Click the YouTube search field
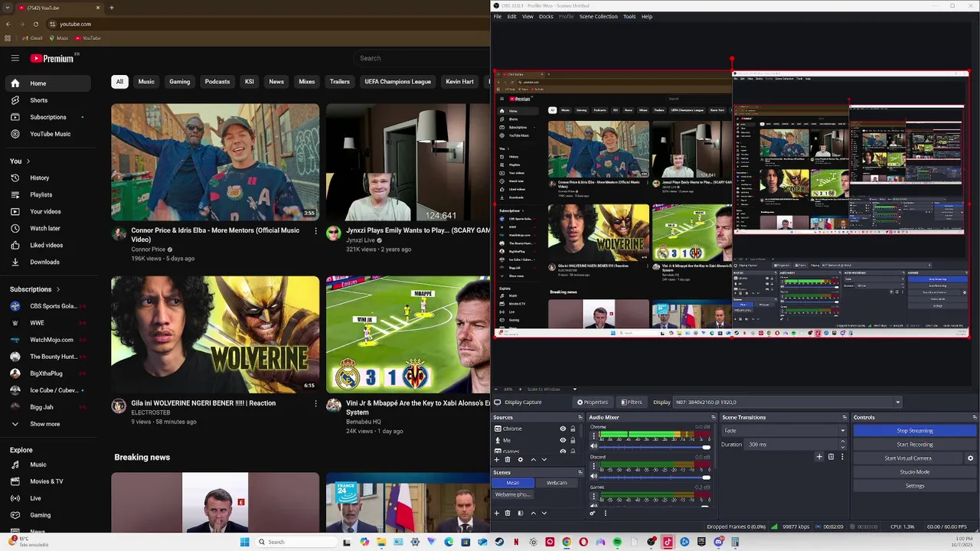The height and width of the screenshot is (551, 980). [423, 58]
